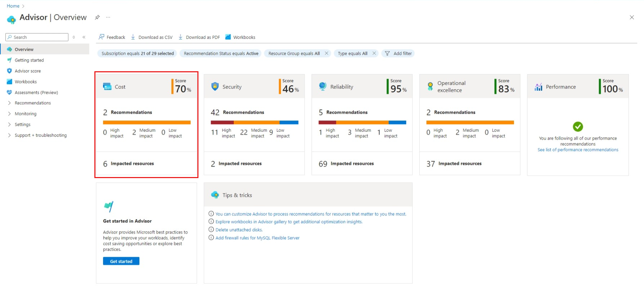Click the Performance chart icon

[x=538, y=87]
